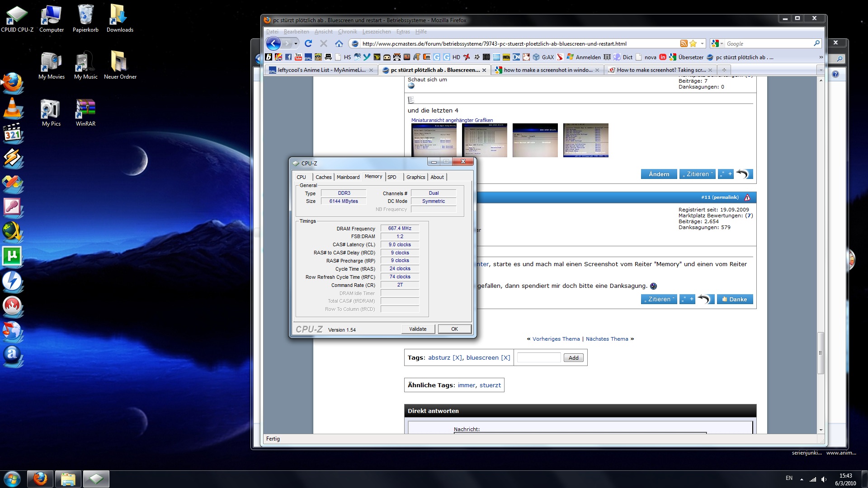Open the Computer desktop icon
The width and height of the screenshot is (868, 488).
point(52,19)
